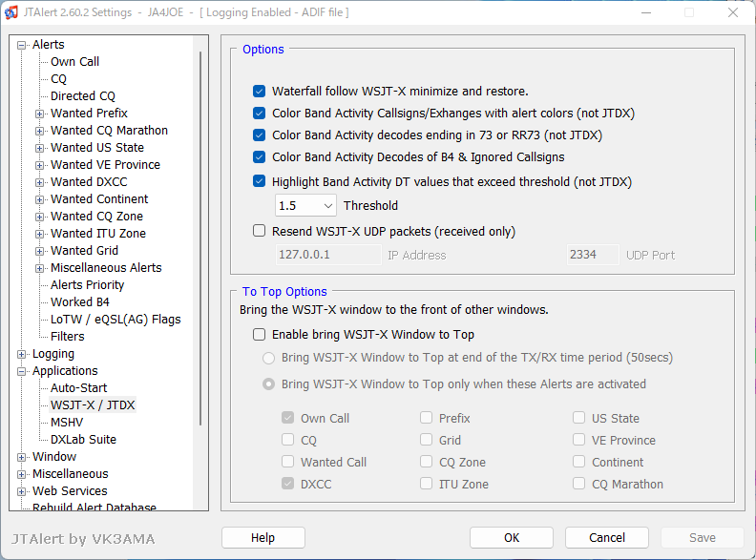Click the UDP Port field 2334

point(593,255)
